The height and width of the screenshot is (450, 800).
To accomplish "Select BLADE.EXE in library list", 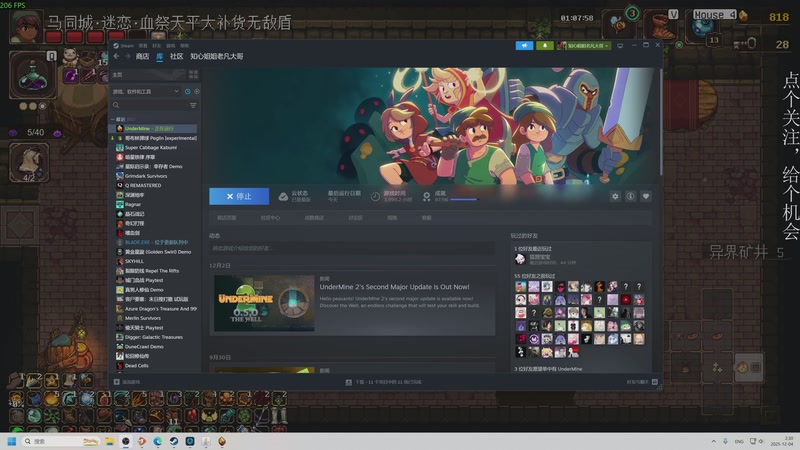I will [x=154, y=242].
